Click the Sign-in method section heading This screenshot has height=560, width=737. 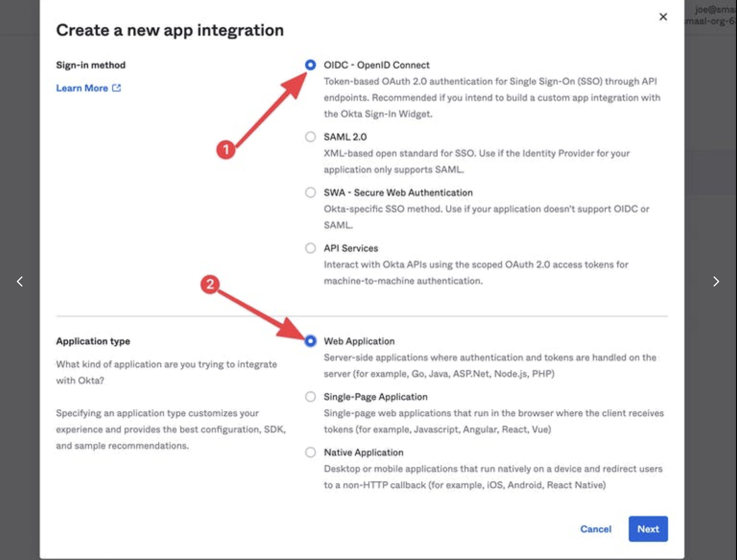91,65
